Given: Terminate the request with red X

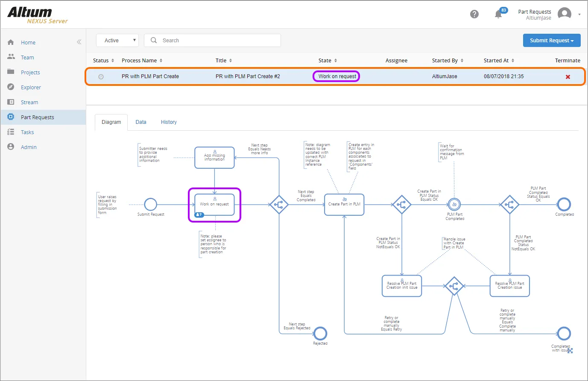Looking at the screenshot, I should tap(568, 77).
